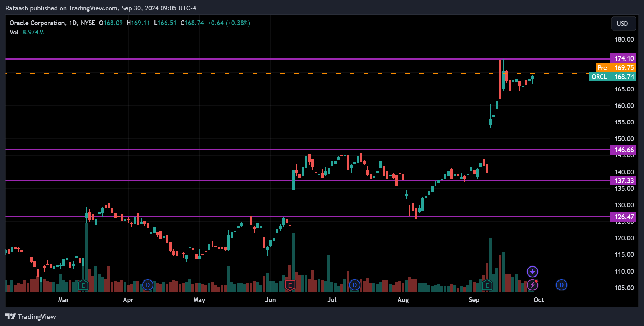Viewport: 644px width, 326px height.
Task: Click the 146.66 purple price label
Action: coord(623,150)
